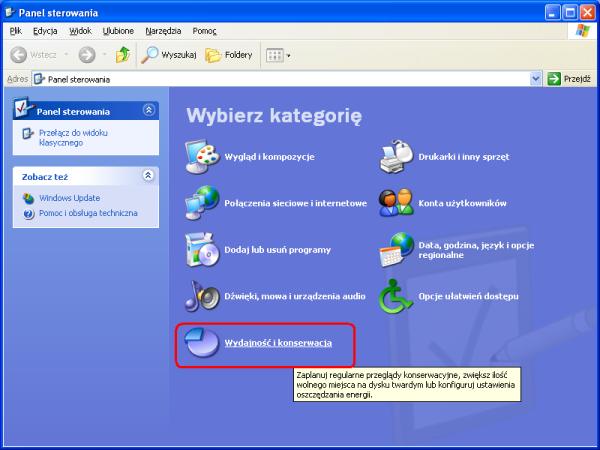This screenshot has height=450, width=600.
Task: Open the Edycja menu
Action: 45,31
